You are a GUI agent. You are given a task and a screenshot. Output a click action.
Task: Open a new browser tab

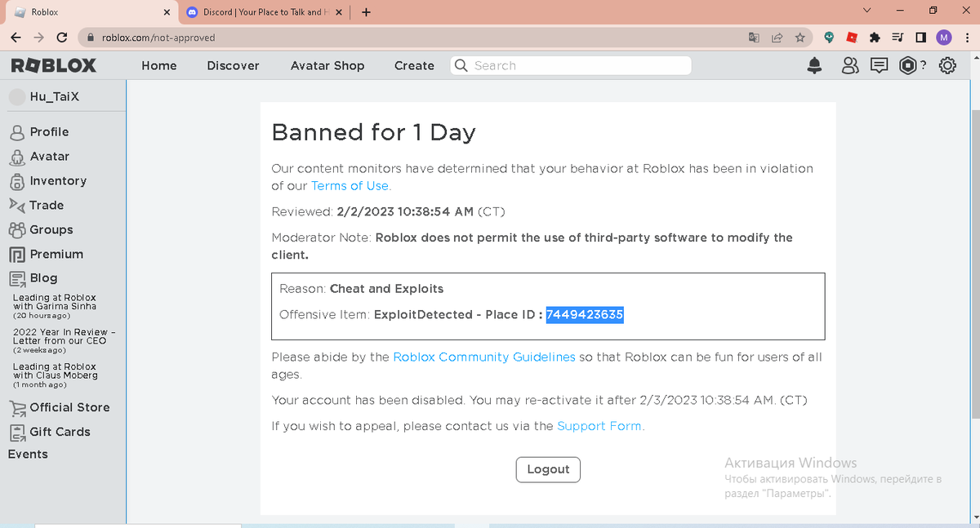(x=366, y=12)
